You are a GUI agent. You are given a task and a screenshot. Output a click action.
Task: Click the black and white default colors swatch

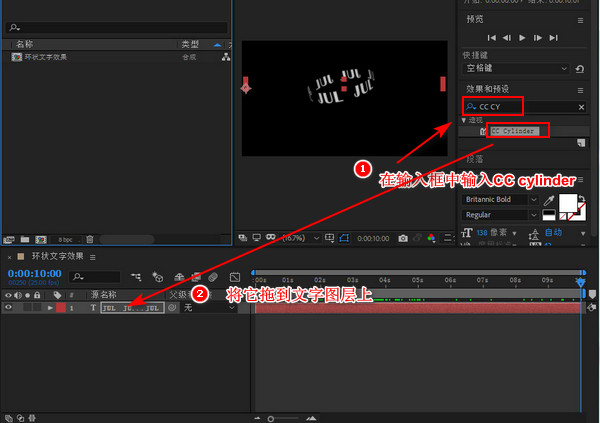click(x=549, y=215)
